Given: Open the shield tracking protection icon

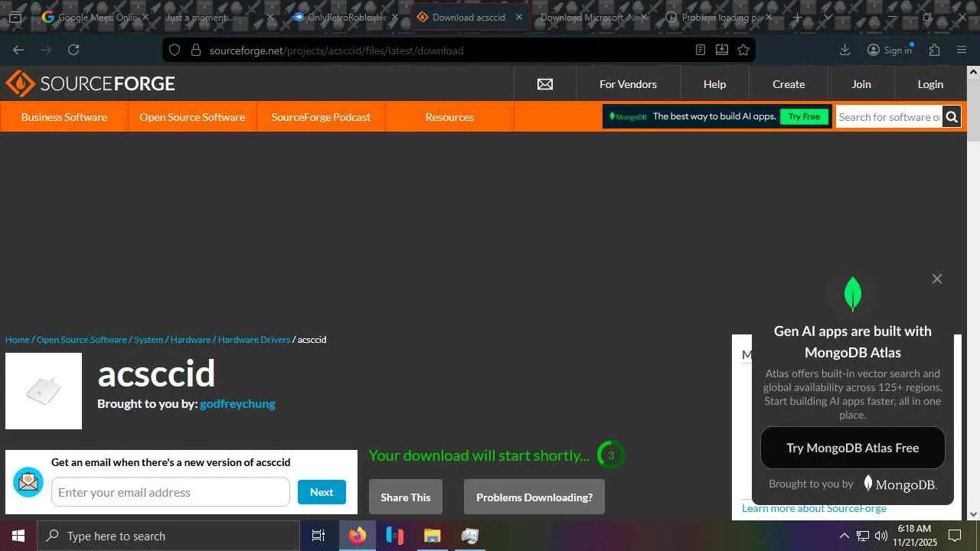Looking at the screenshot, I should tap(175, 50).
